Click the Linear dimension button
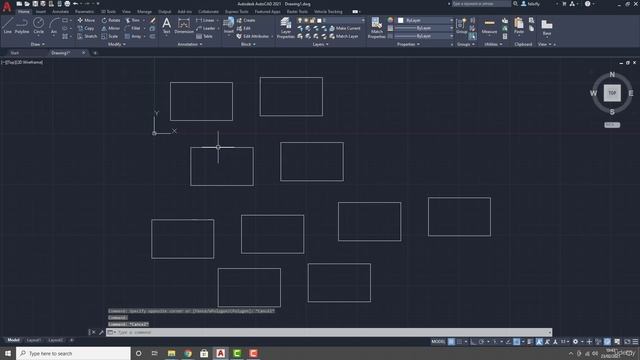The image size is (640, 360). coord(205,20)
